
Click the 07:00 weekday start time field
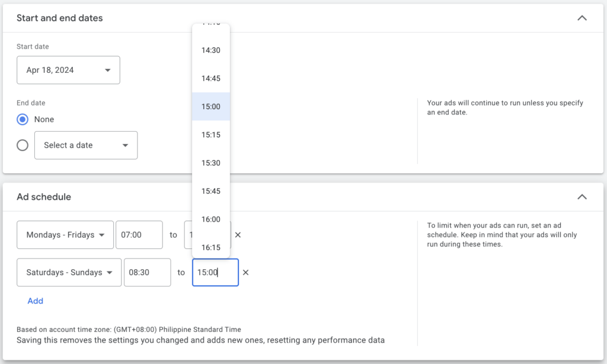[x=139, y=235]
